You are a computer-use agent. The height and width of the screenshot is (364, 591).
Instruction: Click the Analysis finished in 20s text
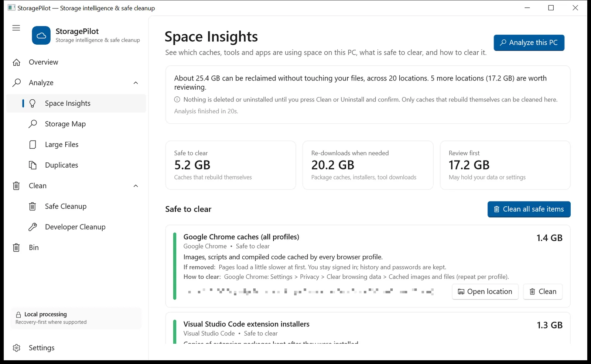206,111
